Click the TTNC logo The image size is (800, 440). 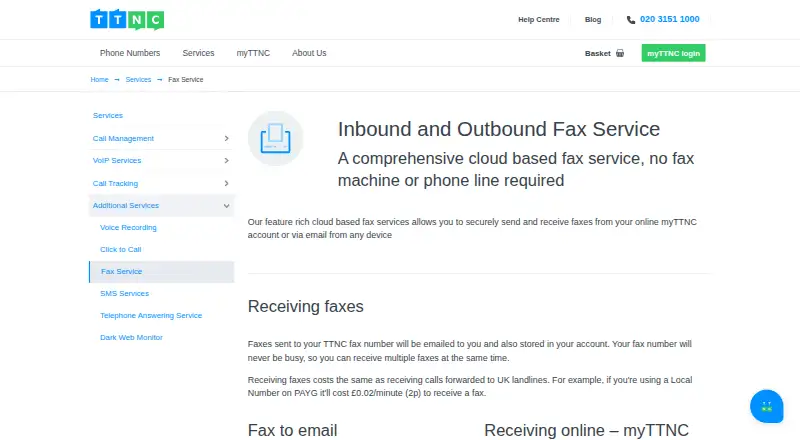[127, 19]
